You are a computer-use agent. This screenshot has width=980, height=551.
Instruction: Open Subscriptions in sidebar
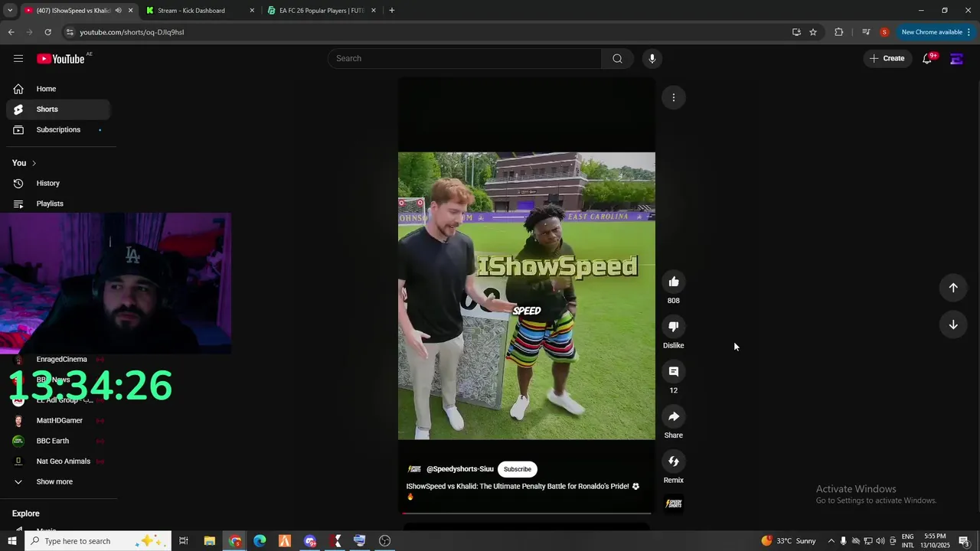58,130
